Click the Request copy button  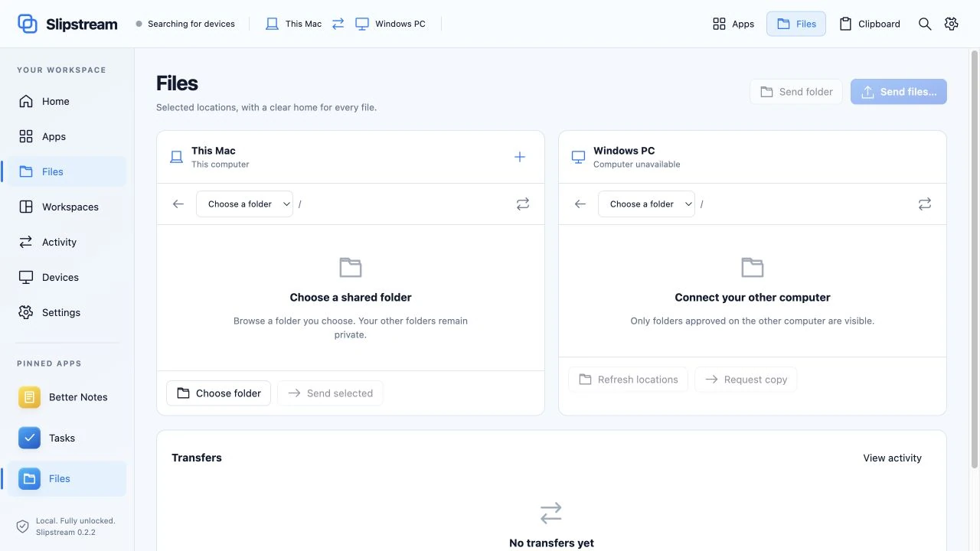point(746,380)
